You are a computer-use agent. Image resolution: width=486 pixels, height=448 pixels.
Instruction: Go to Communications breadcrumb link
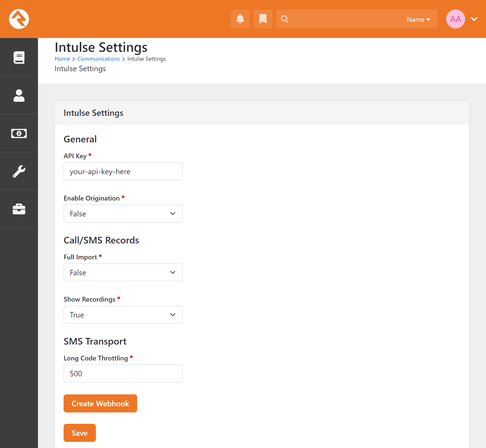pyautogui.click(x=98, y=59)
